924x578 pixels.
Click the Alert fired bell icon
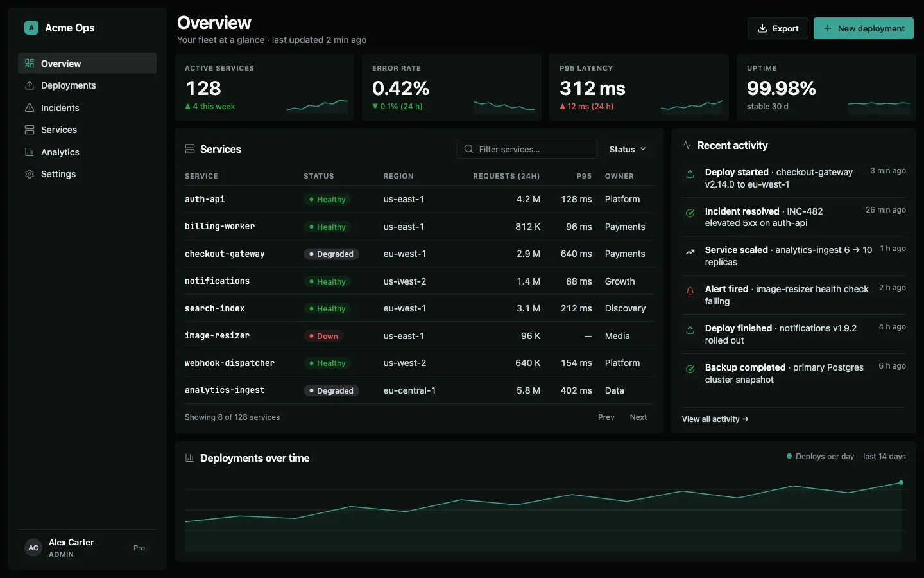coord(690,291)
